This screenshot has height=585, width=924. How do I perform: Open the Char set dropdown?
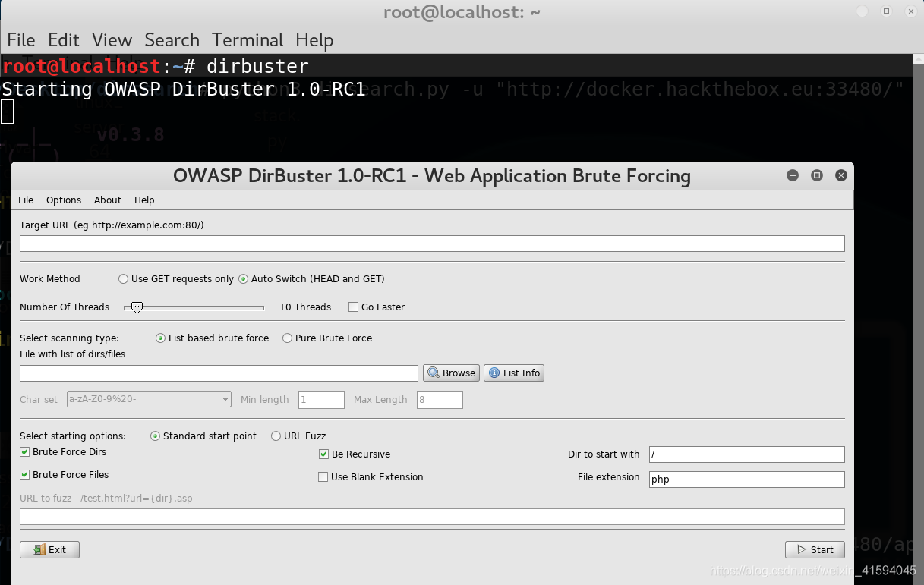149,399
